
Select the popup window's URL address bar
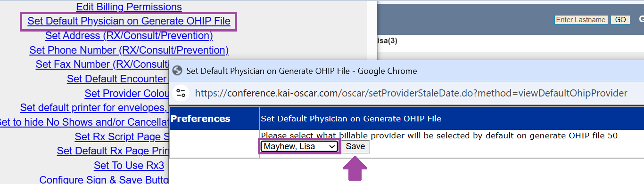click(x=411, y=93)
